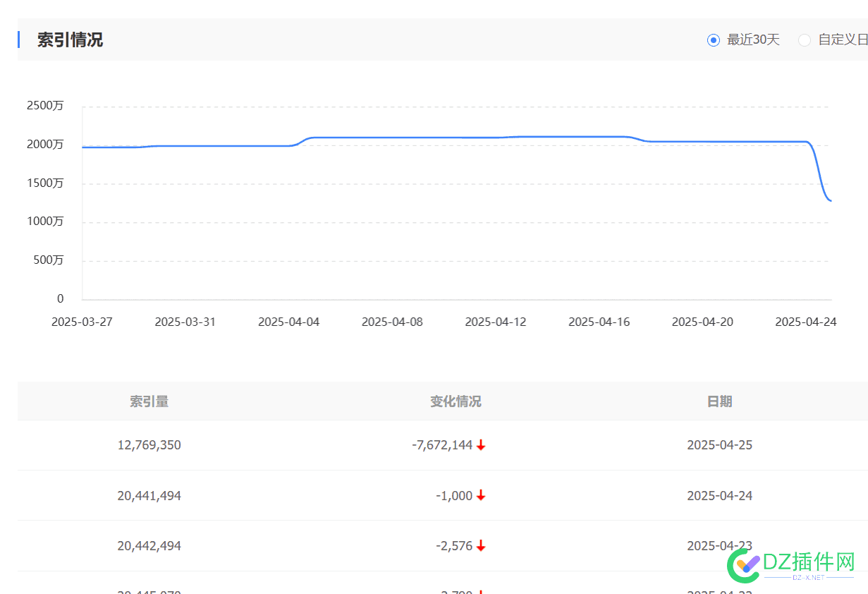Screen dimensions: 868x594
Task: Click the 索引情况 section heading
Action: pos(70,40)
